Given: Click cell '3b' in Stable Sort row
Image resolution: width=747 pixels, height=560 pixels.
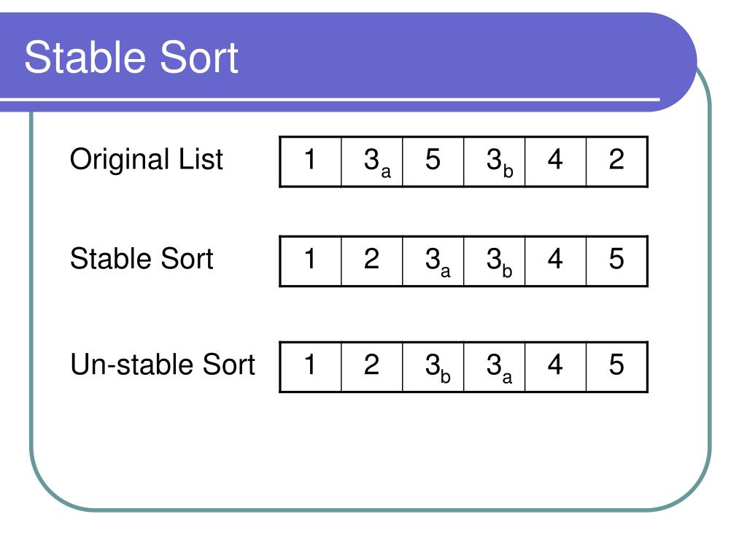Looking at the screenshot, I should pyautogui.click(x=495, y=261).
